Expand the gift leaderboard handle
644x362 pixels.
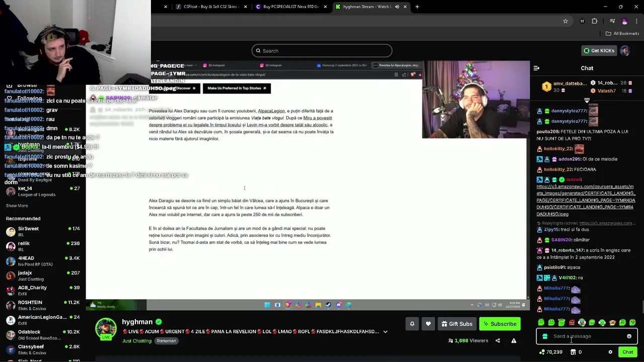pyautogui.click(x=587, y=100)
